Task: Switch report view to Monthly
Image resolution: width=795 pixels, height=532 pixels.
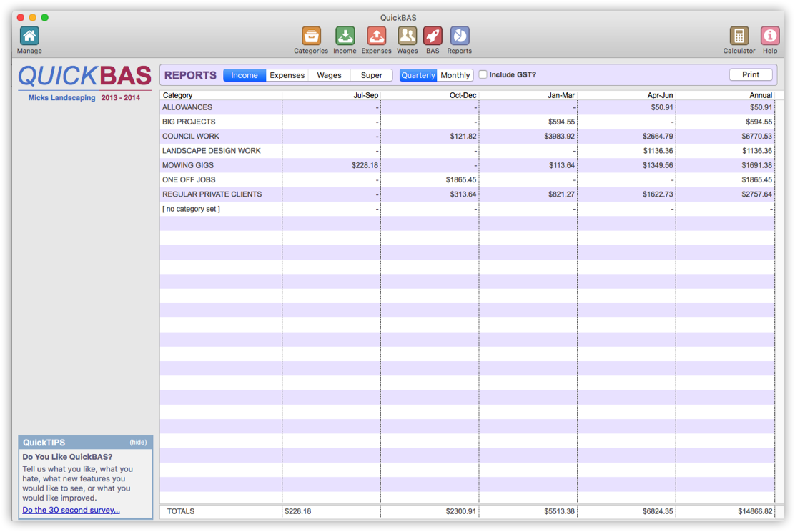Action: [455, 74]
